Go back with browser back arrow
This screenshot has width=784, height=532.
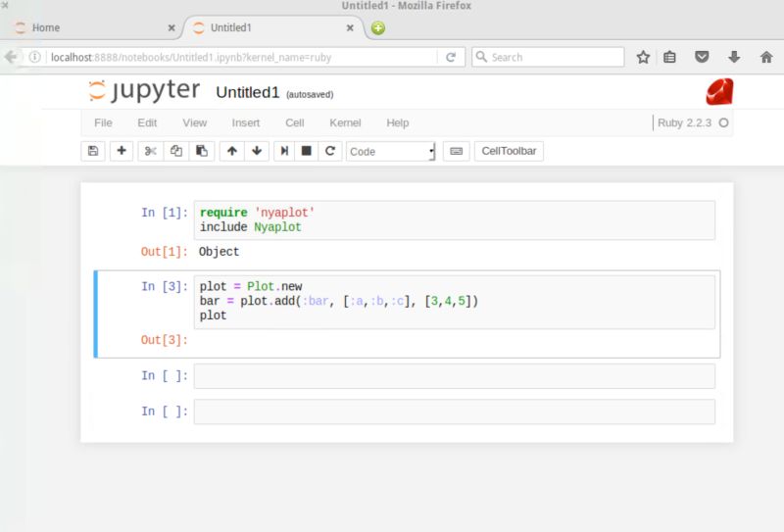pyautogui.click(x=11, y=57)
